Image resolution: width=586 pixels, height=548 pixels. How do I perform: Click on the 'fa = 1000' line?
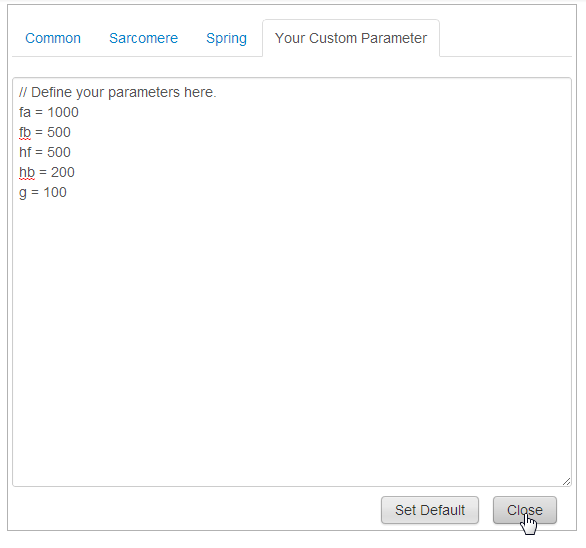pyautogui.click(x=49, y=112)
